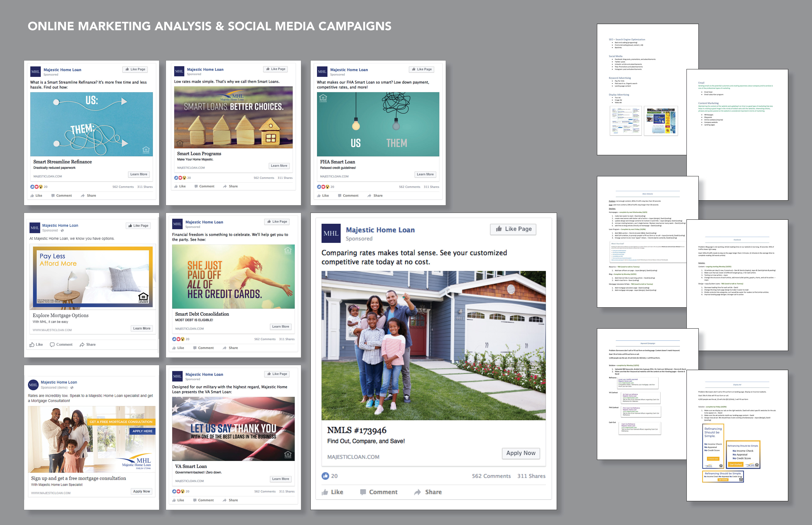The height and width of the screenshot is (525, 812).
Task: Click Smart Loans Better Choices ad image
Action: click(x=233, y=117)
